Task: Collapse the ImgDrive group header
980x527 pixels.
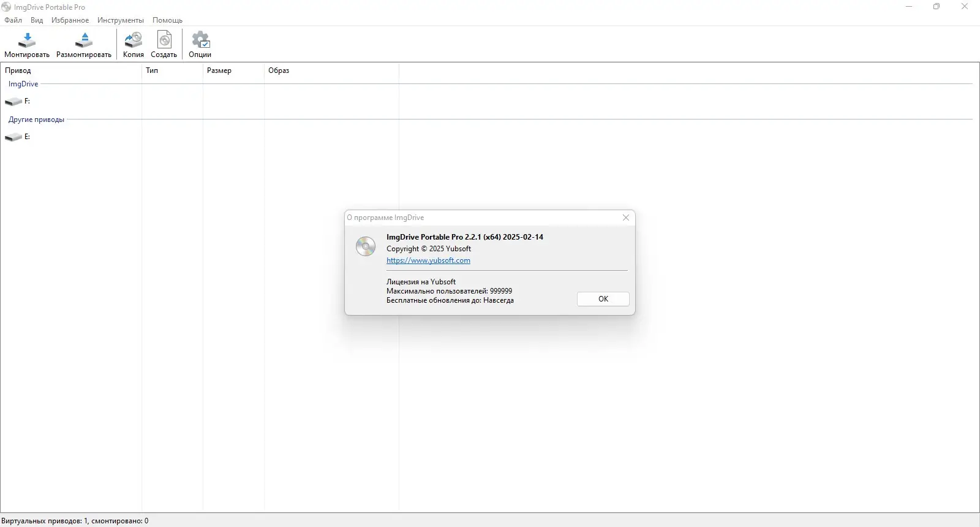Action: pyautogui.click(x=23, y=84)
